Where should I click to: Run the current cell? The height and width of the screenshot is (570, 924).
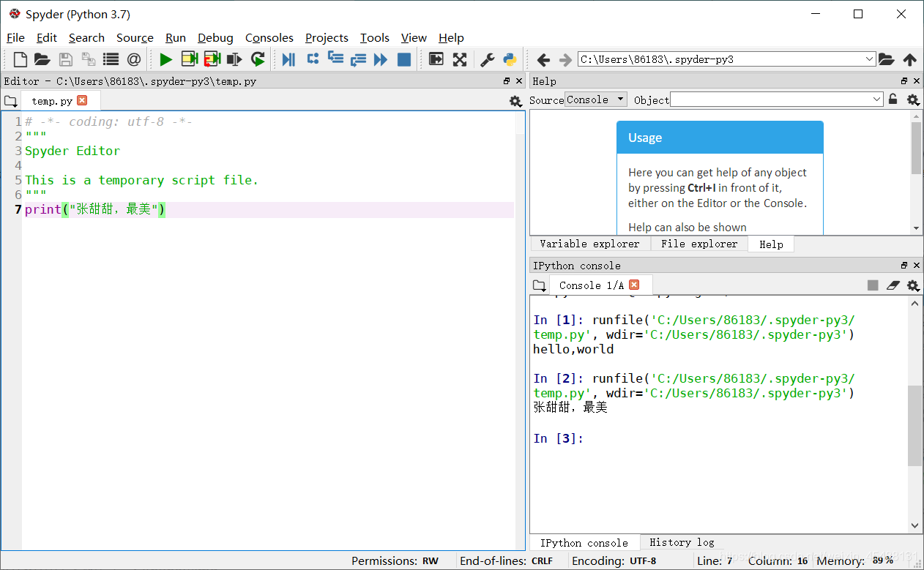190,59
